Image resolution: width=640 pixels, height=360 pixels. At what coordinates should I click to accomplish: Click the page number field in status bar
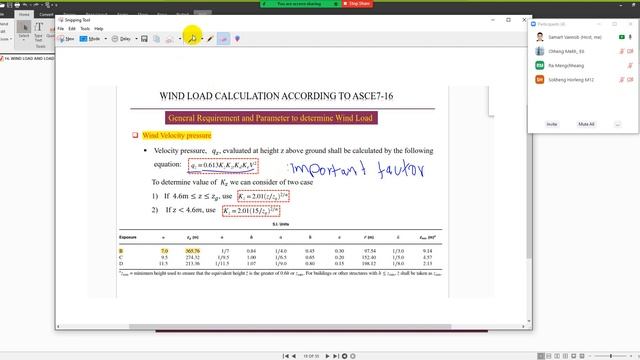pos(311,356)
